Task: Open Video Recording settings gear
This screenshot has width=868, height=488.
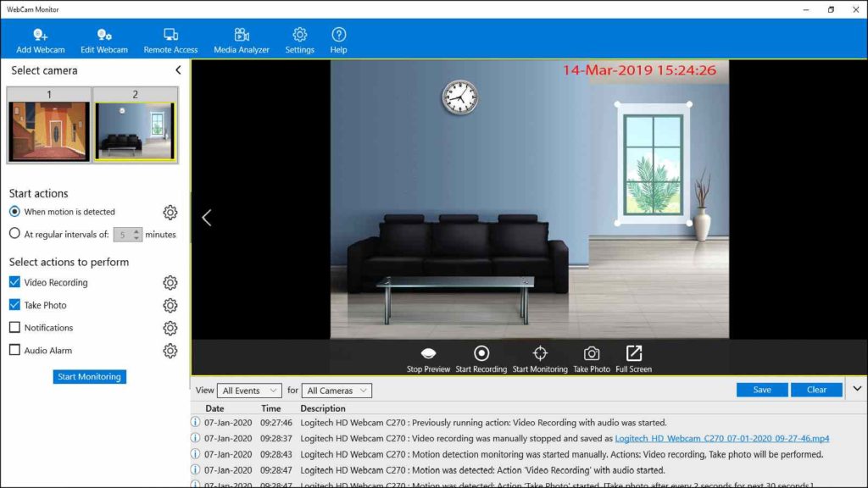Action: (x=170, y=283)
